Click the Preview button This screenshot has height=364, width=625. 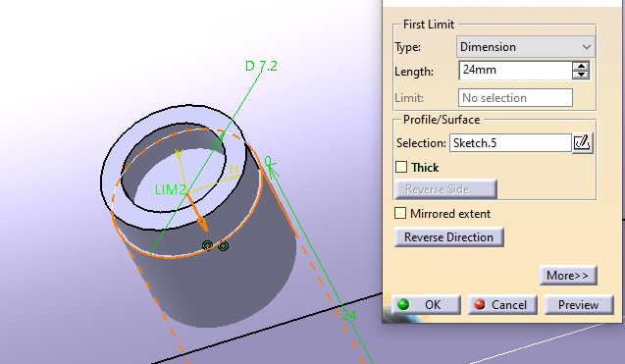[578, 305]
